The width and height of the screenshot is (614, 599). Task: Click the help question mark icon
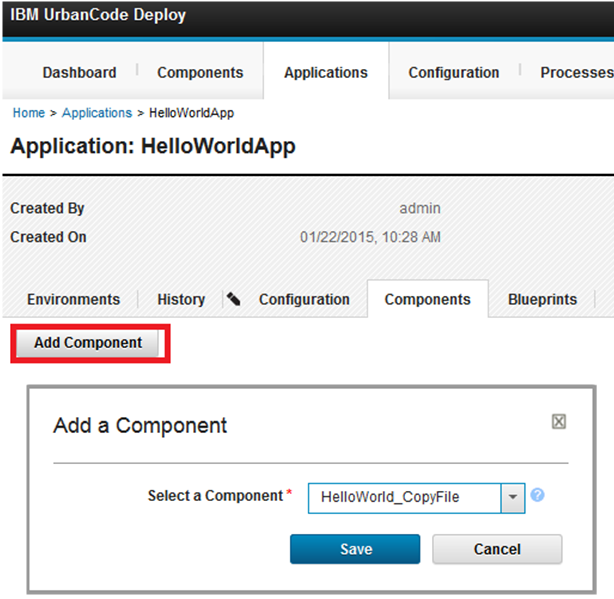coord(537,495)
